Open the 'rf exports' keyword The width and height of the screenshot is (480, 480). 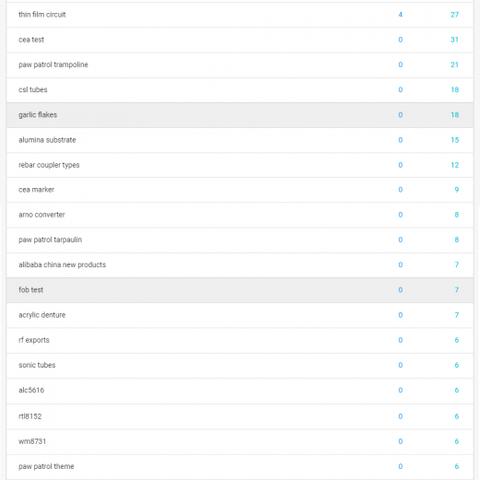tap(34, 340)
